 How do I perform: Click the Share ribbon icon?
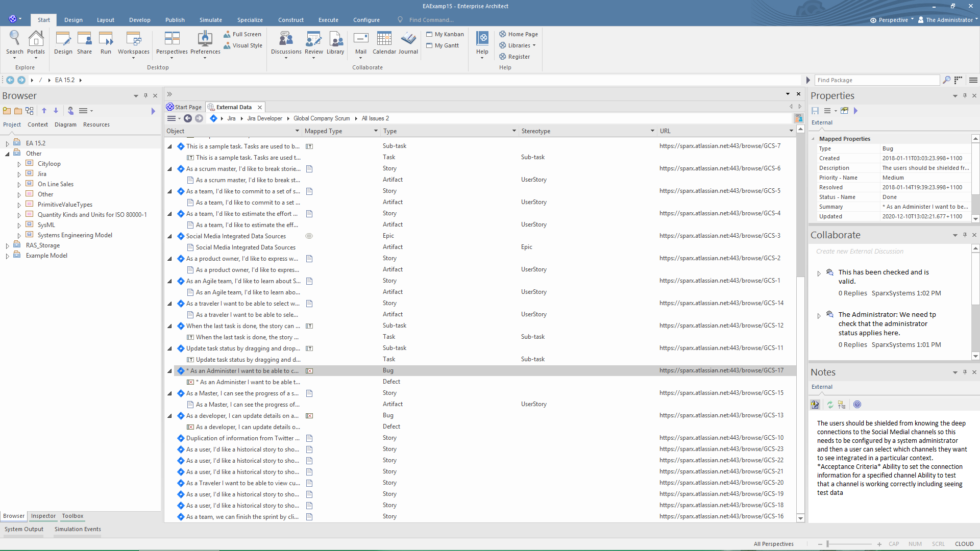click(84, 43)
